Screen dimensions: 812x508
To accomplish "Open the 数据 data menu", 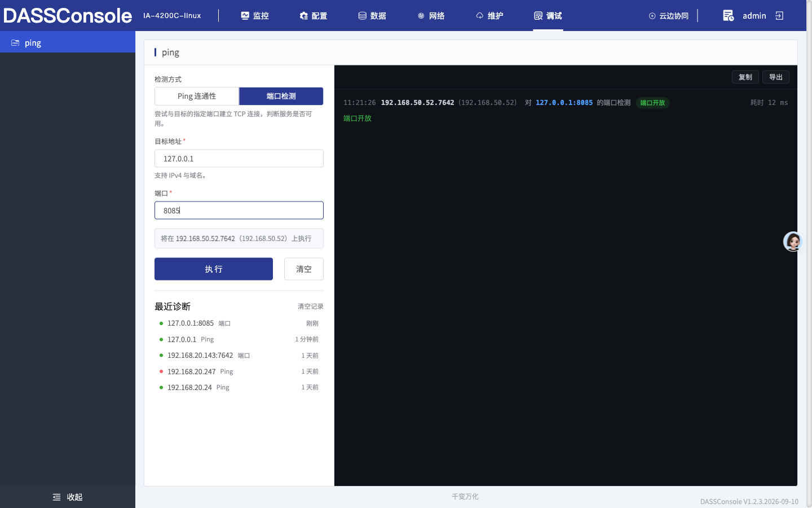I will click(x=372, y=16).
